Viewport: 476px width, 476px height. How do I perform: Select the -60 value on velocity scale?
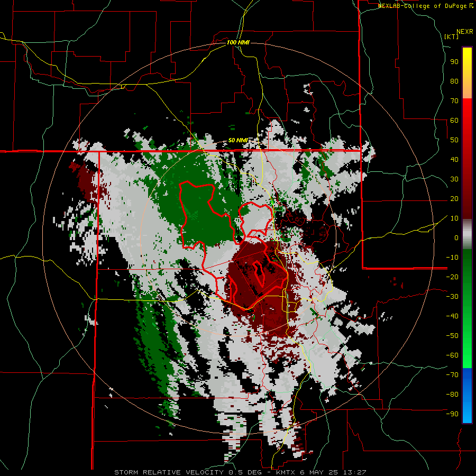point(452,355)
